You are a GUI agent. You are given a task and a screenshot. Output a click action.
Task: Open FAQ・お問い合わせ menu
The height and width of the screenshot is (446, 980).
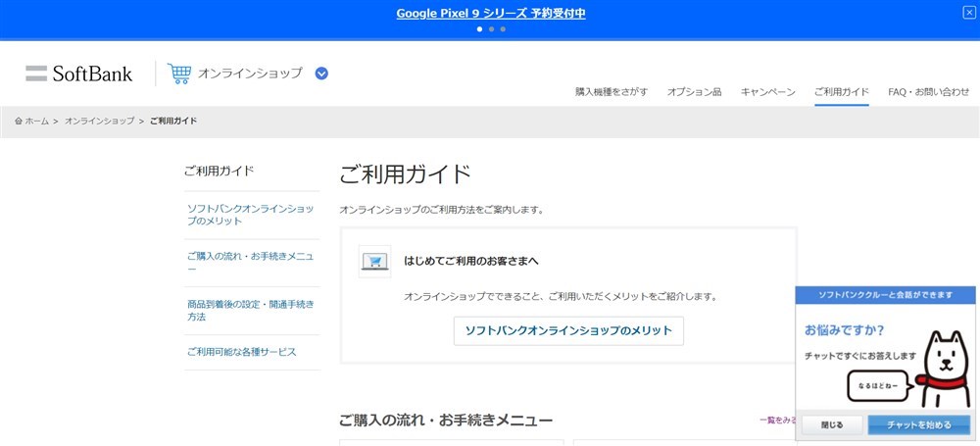pyautogui.click(x=929, y=92)
